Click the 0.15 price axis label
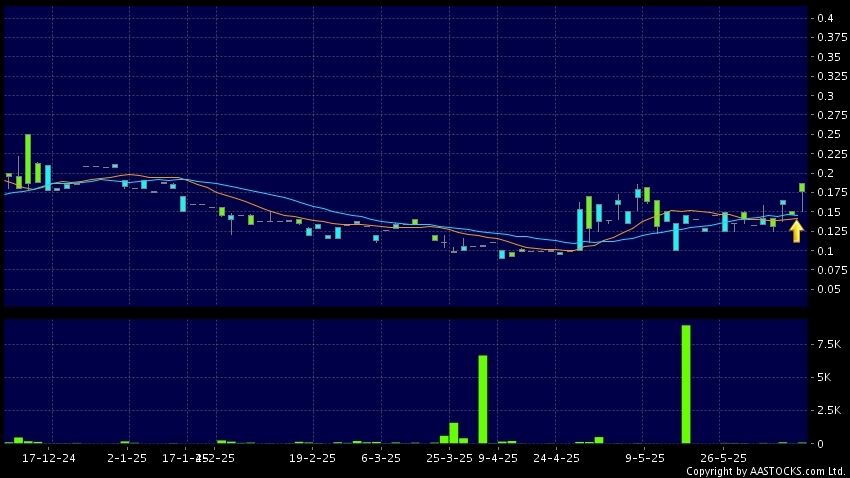Screen dimensions: 850x478 tap(829, 211)
